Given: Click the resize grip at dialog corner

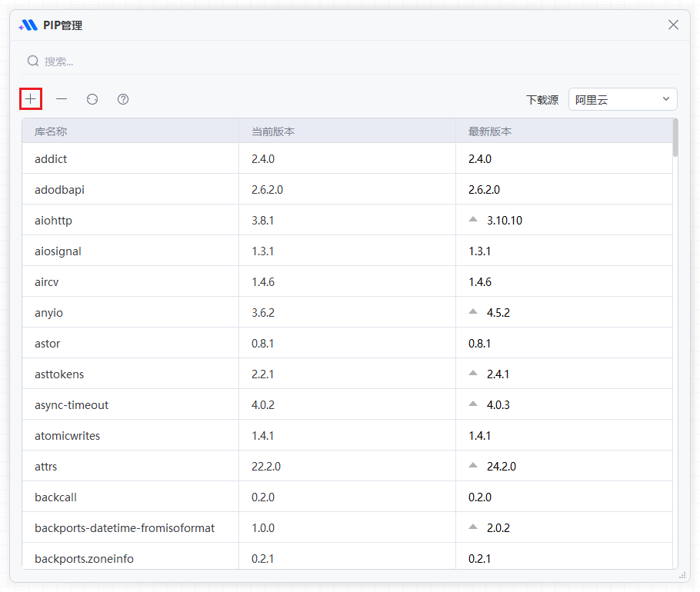Looking at the screenshot, I should point(682,575).
